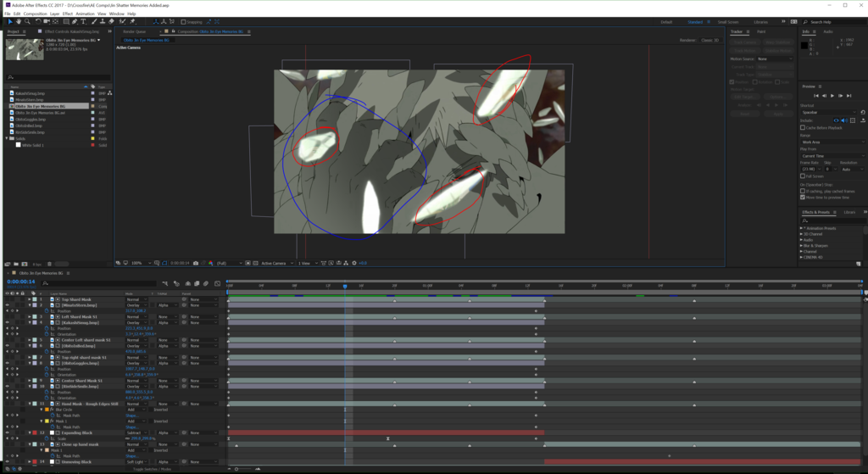Select the Puppet Pin tool

click(132, 21)
